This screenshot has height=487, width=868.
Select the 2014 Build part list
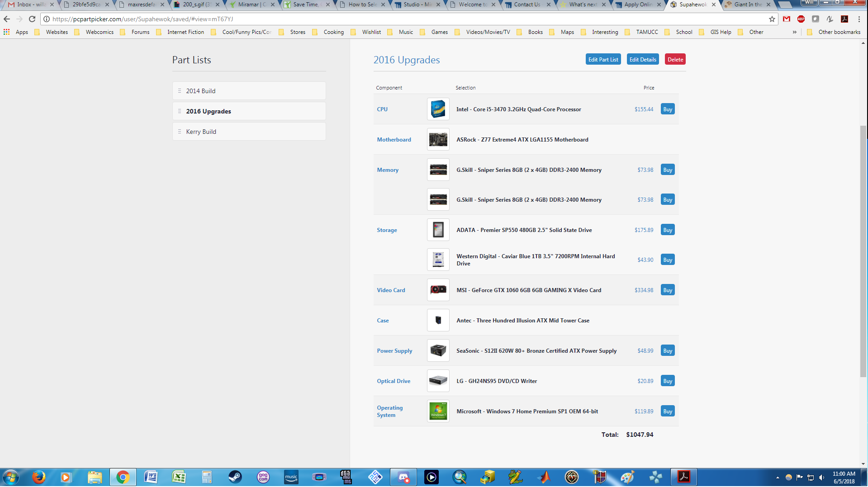[249, 91]
